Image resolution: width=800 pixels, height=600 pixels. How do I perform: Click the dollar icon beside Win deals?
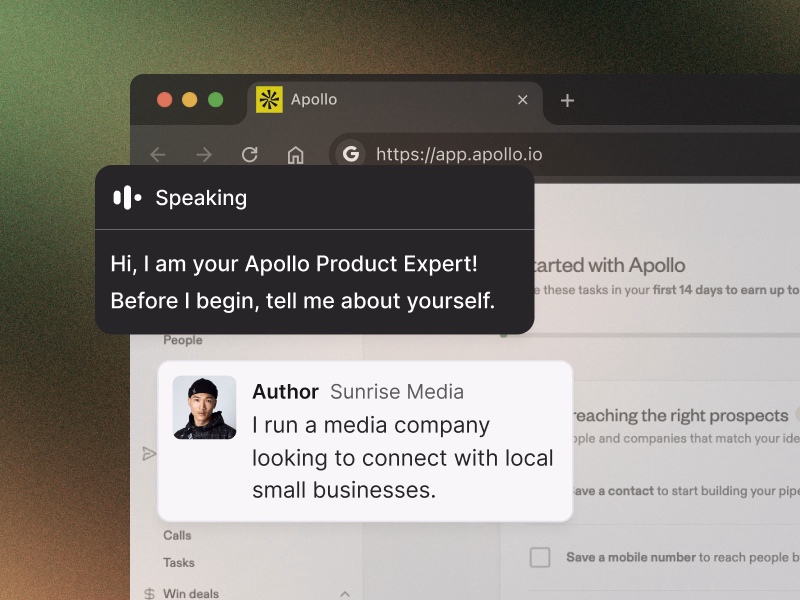point(149,593)
